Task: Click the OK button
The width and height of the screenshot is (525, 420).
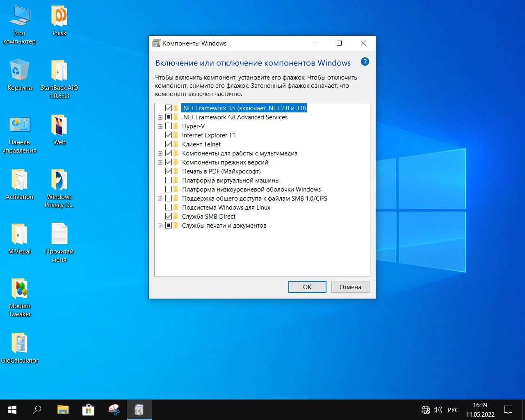Action: pos(307,287)
